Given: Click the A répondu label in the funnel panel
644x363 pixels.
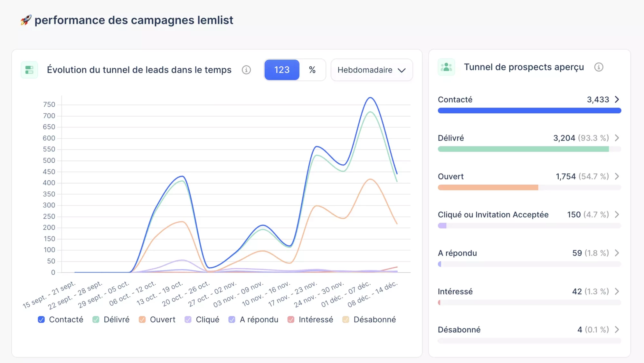Looking at the screenshot, I should 457,253.
